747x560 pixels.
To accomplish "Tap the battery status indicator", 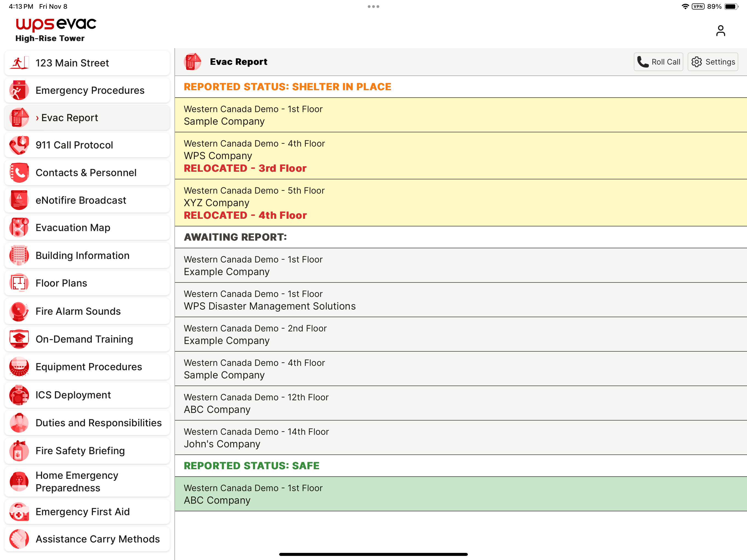I will (731, 6).
